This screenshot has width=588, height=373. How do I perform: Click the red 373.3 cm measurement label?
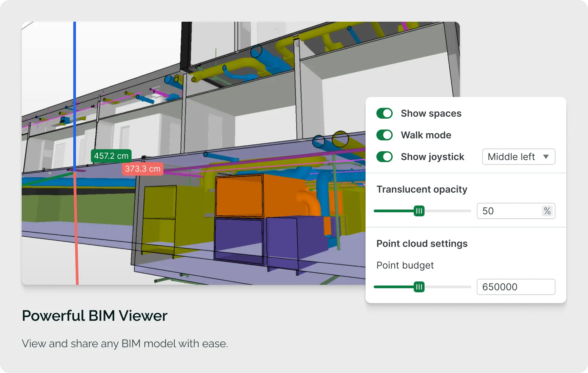point(142,169)
